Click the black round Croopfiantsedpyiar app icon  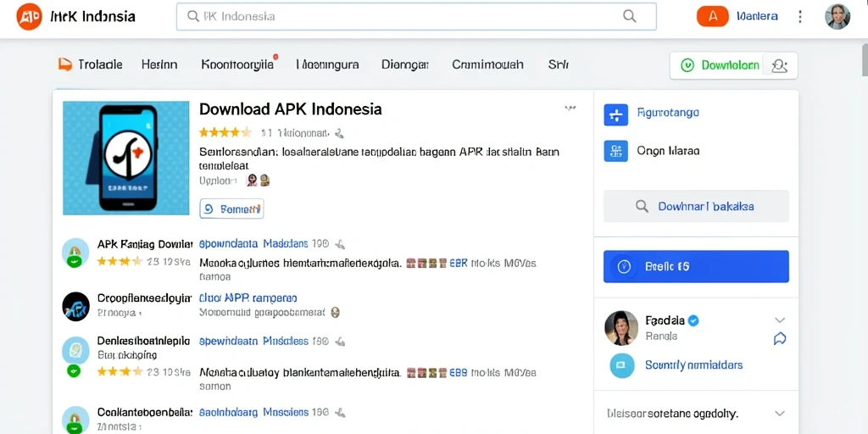click(x=75, y=307)
